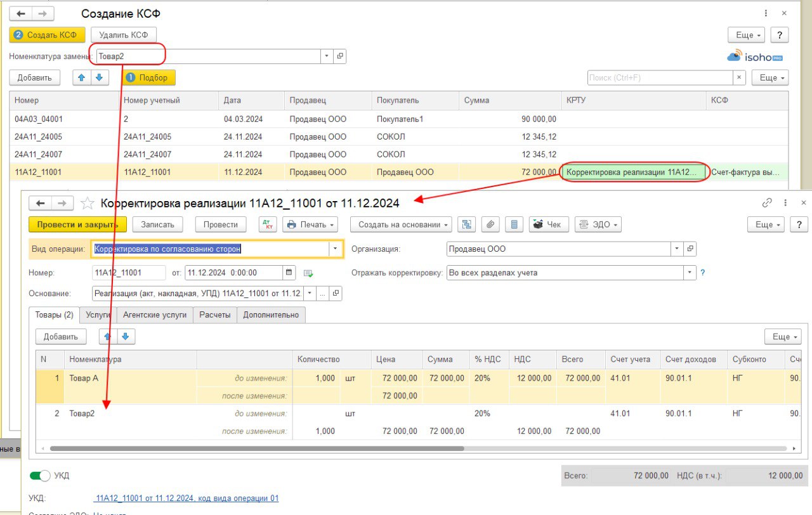Move row down in Создание КСФ list
Viewport: 812px width, 515px height.
tap(98, 77)
